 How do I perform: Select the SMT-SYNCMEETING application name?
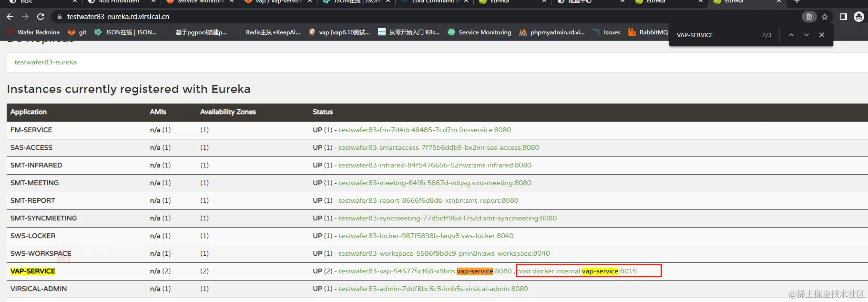tap(43, 218)
